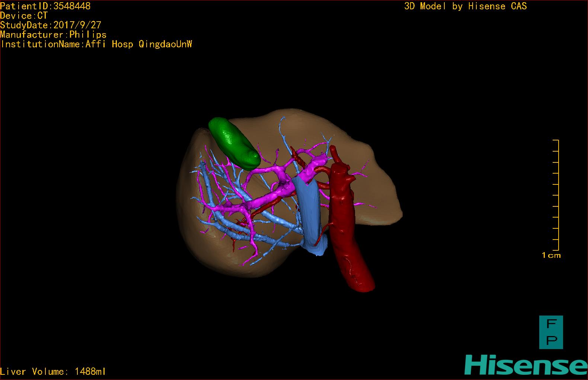588x380 pixels.
Task: Click the letter P in orientation indicator
Action: [x=551, y=340]
